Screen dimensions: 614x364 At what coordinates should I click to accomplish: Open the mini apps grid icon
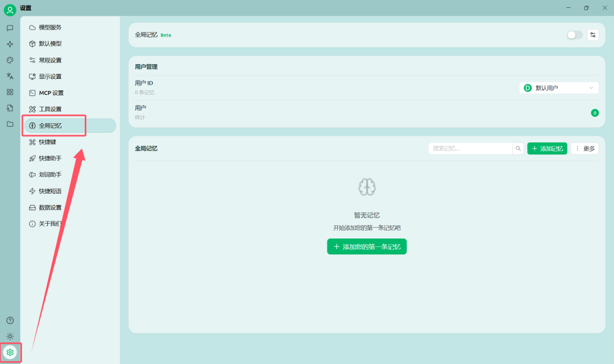pyautogui.click(x=10, y=92)
